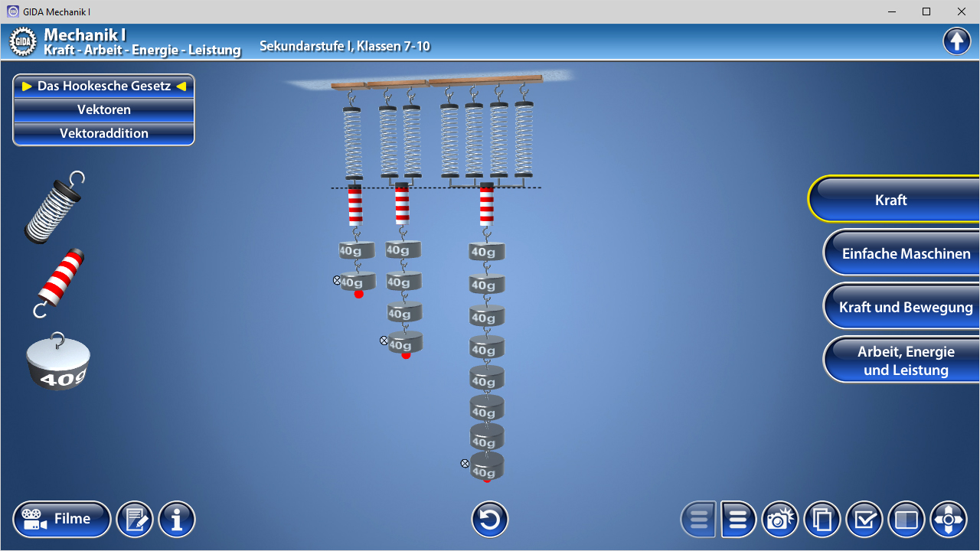Click the upward arrow in the top right corner
The image size is (980, 551).
[956, 41]
